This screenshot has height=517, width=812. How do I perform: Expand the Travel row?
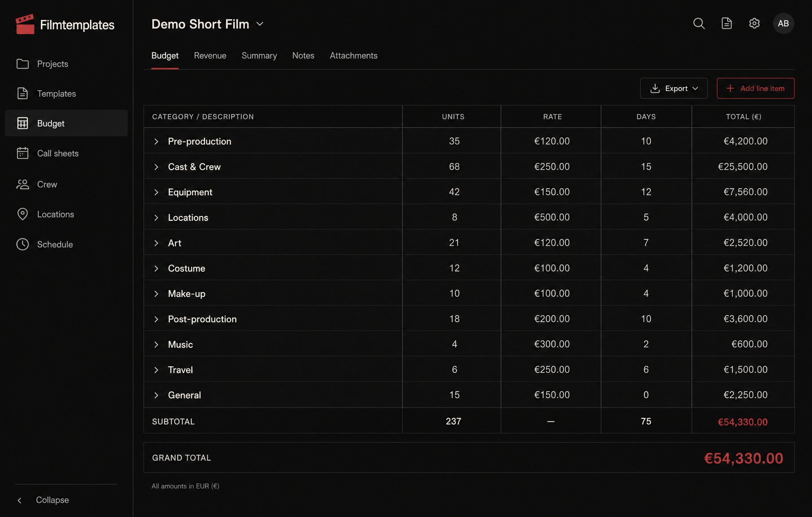coord(156,370)
